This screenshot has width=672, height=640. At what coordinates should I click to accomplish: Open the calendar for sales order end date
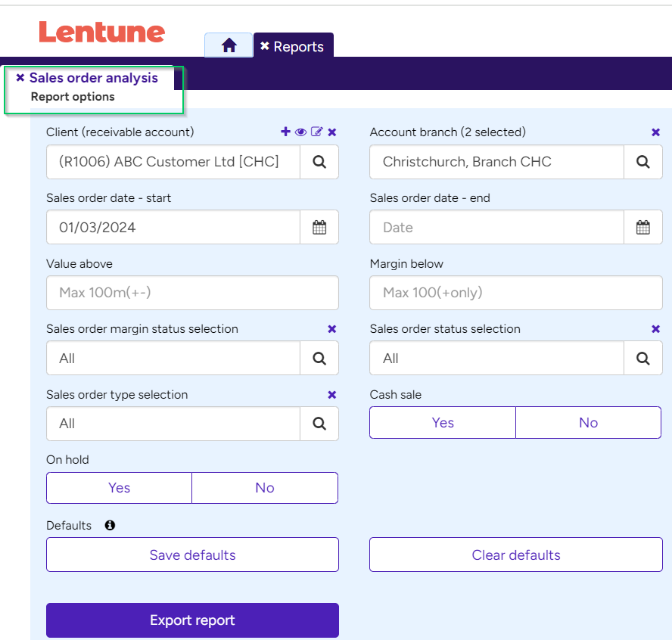click(642, 227)
